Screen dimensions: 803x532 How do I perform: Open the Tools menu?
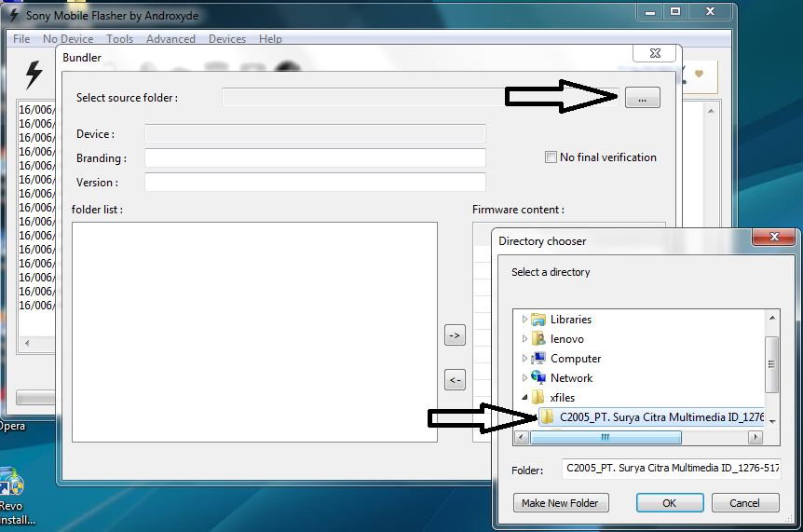(x=120, y=39)
